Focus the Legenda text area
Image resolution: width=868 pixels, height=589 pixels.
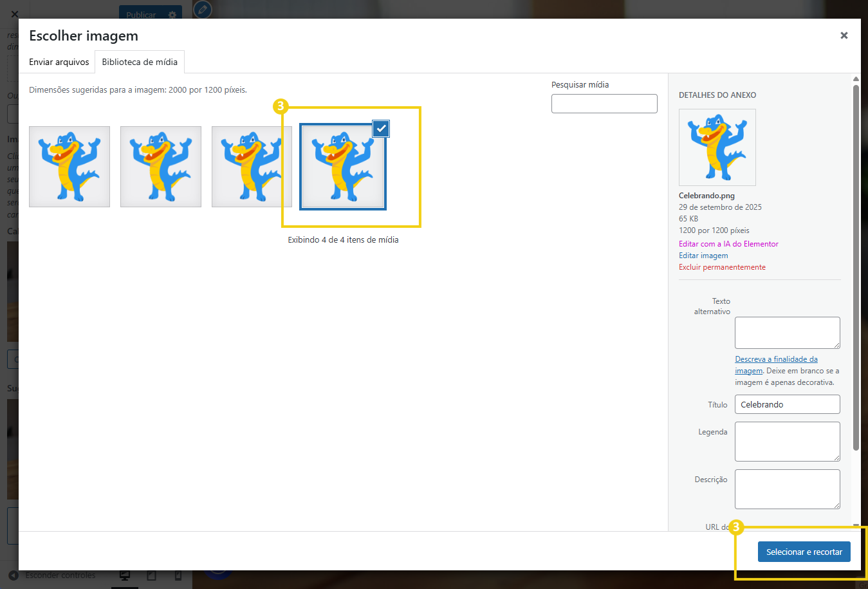787,442
